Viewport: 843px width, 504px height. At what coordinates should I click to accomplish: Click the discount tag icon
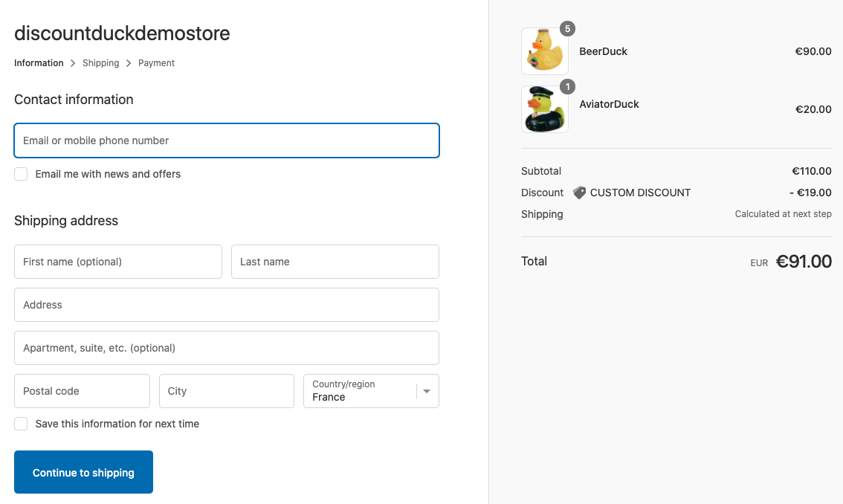coord(579,193)
